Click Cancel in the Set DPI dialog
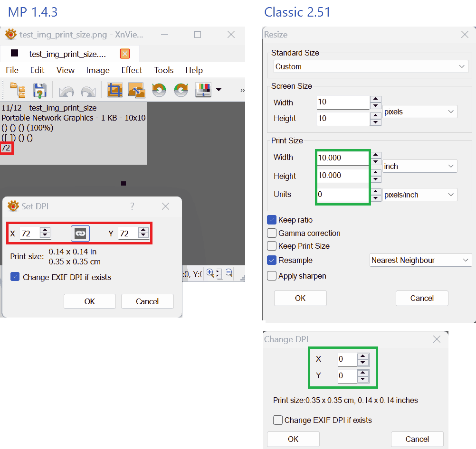 [x=147, y=301]
